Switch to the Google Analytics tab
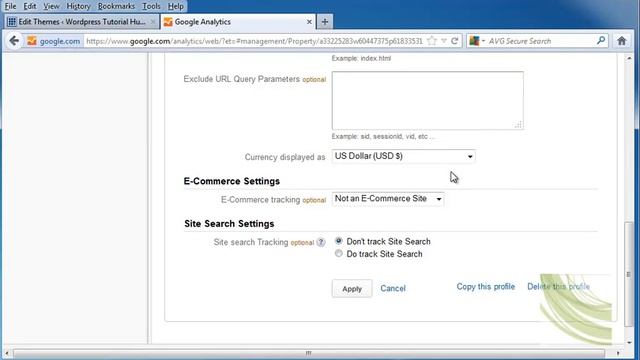The image size is (640, 360). click(x=238, y=22)
